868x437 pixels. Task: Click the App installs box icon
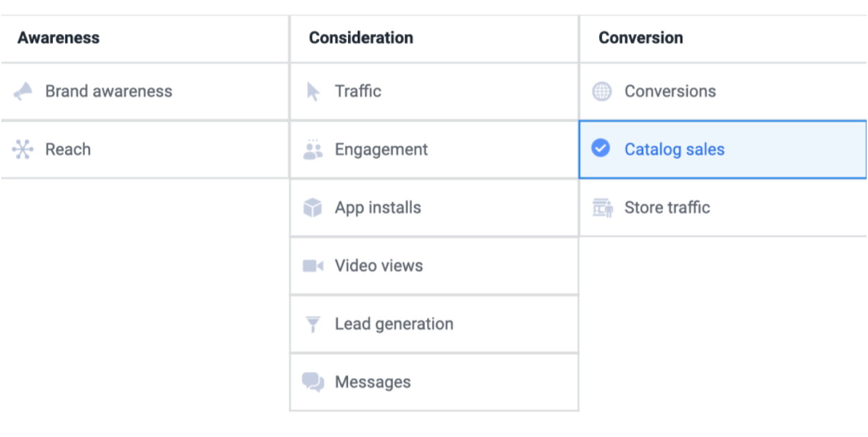click(313, 207)
